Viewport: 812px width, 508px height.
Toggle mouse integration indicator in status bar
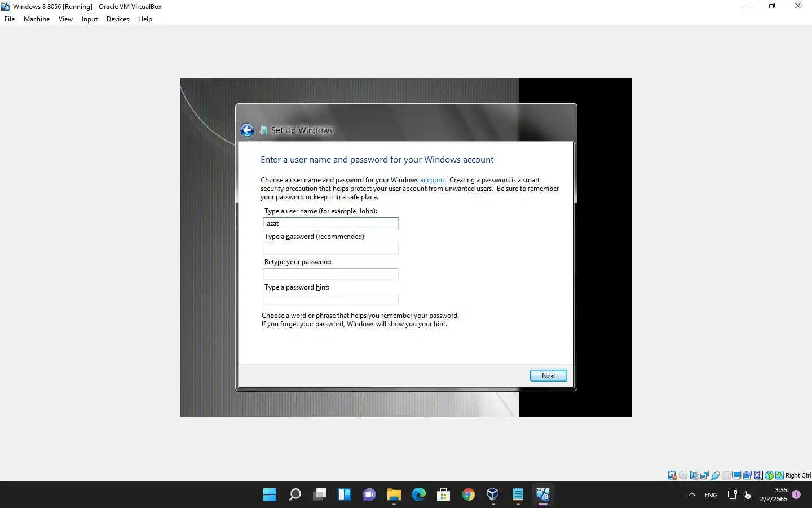(769, 475)
